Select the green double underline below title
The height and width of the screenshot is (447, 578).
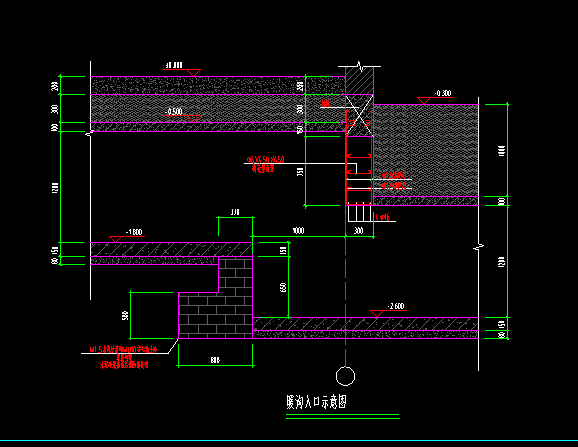(x=343, y=416)
